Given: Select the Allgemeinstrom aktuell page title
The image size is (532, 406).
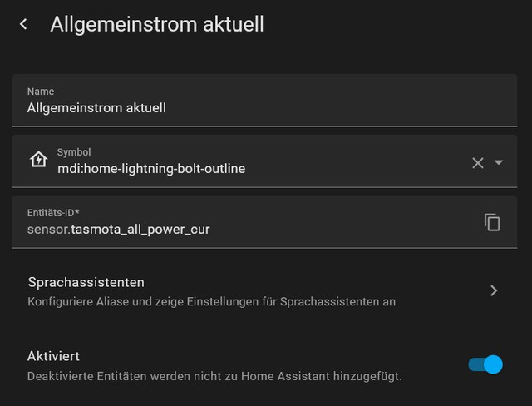Looking at the screenshot, I should [157, 24].
